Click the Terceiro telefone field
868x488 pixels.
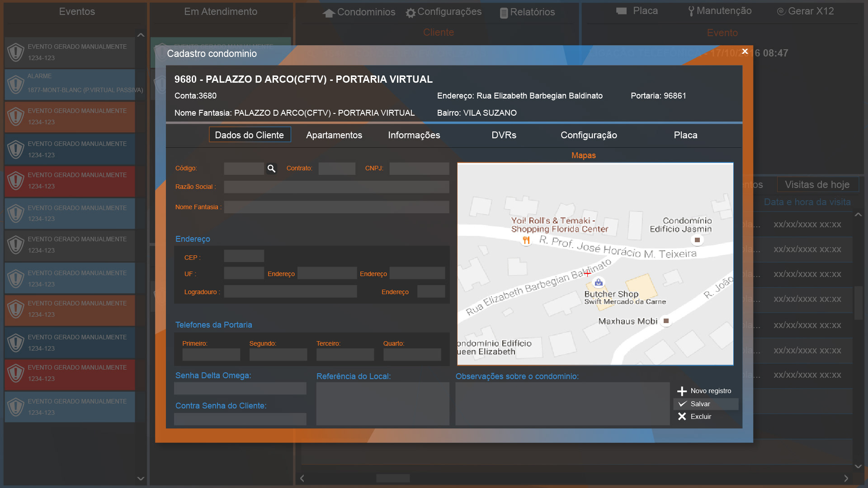pos(345,354)
